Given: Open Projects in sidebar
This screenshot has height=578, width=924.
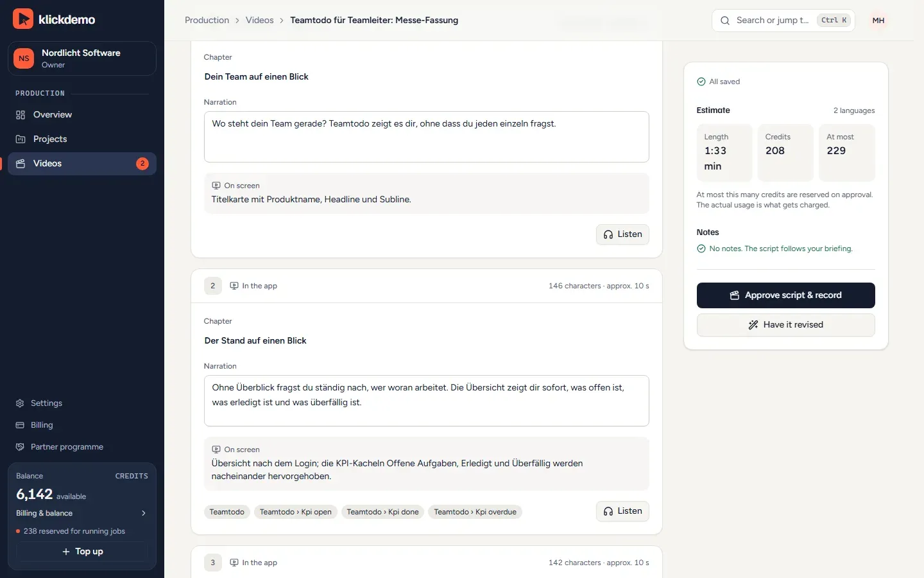Looking at the screenshot, I should pyautogui.click(x=82, y=139).
